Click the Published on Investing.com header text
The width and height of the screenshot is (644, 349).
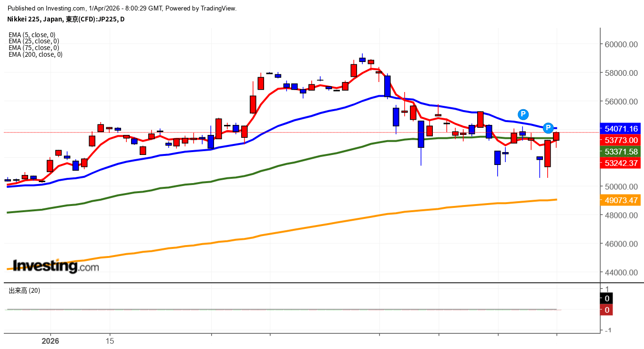122,8
